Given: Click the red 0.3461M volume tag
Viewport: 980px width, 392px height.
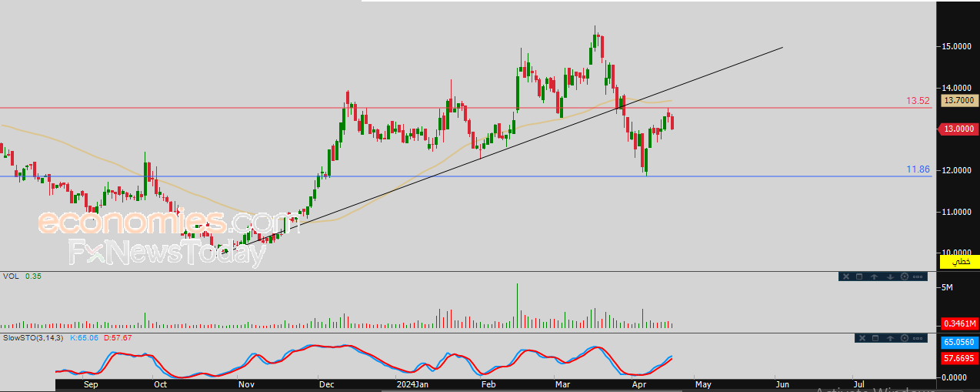Looking at the screenshot, I should (x=959, y=323).
